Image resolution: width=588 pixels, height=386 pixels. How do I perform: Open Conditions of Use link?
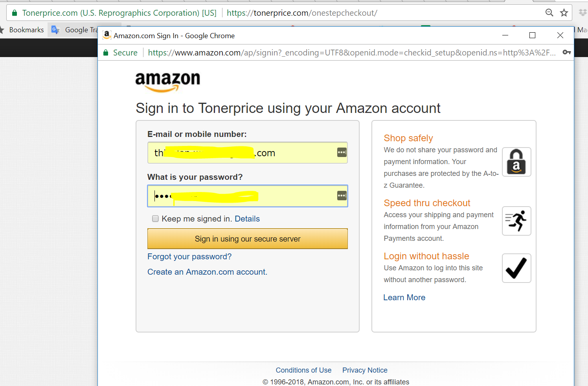tap(303, 370)
